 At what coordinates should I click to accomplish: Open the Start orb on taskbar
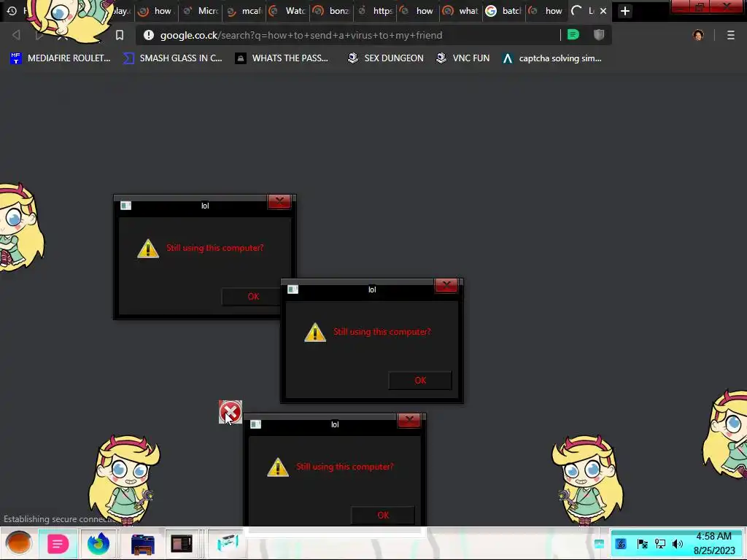[18, 543]
